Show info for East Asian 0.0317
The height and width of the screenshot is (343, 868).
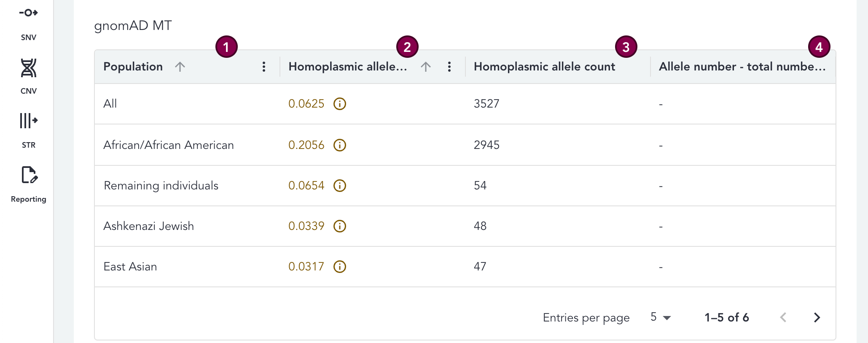(x=339, y=267)
